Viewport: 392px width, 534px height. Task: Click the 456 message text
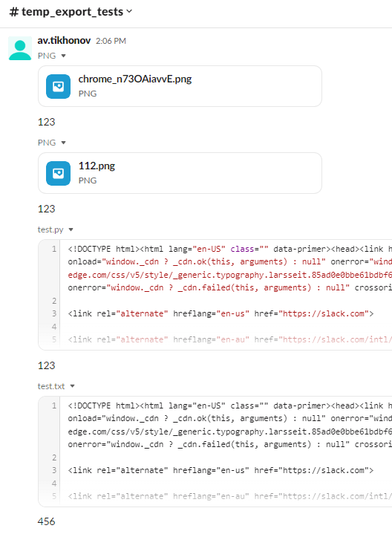[46, 521]
